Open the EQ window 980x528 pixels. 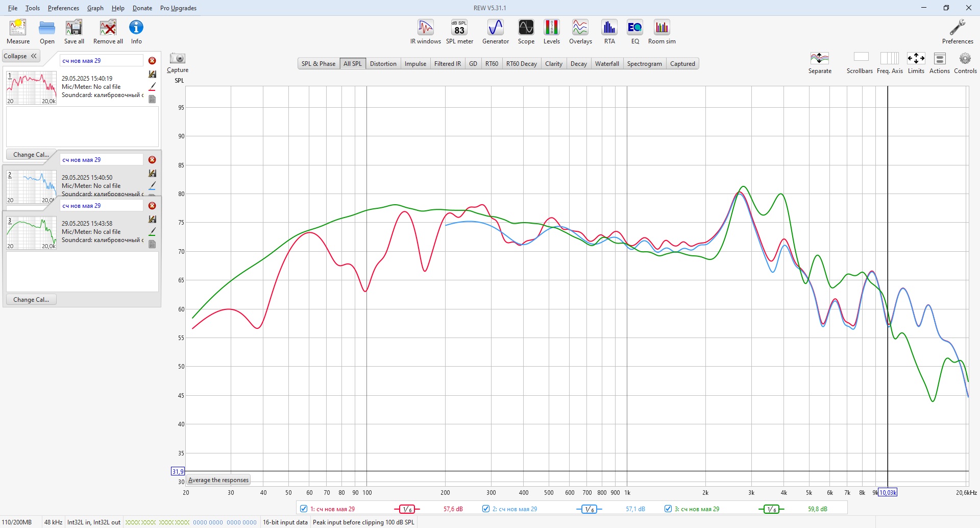635,32
